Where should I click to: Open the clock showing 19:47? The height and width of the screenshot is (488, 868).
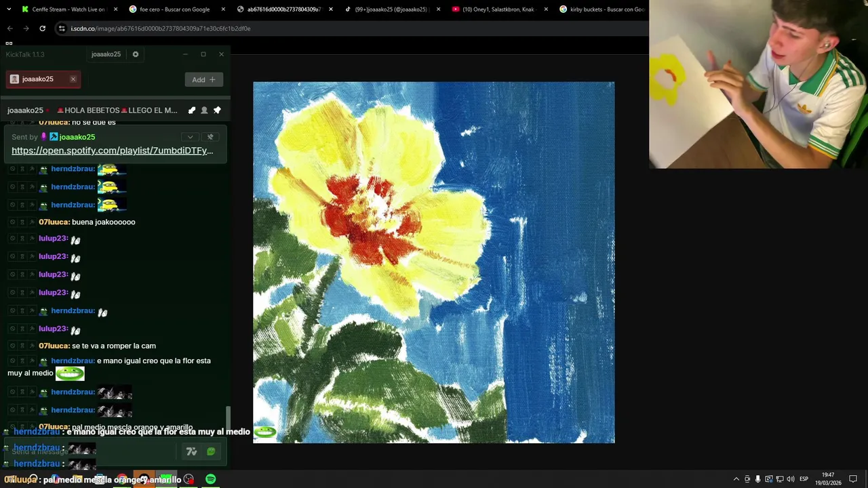pyautogui.click(x=828, y=479)
